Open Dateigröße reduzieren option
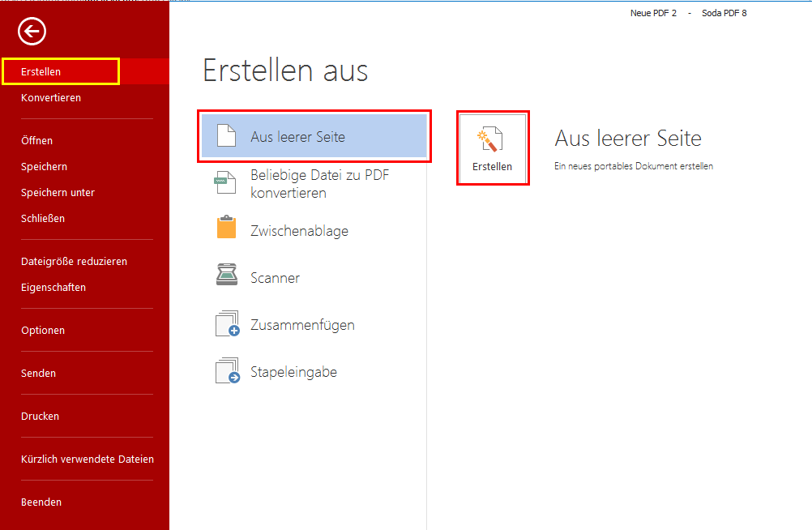812x530 pixels. pyautogui.click(x=74, y=261)
